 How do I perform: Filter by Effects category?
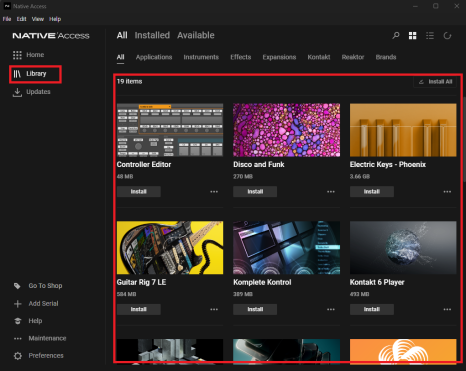coord(241,57)
